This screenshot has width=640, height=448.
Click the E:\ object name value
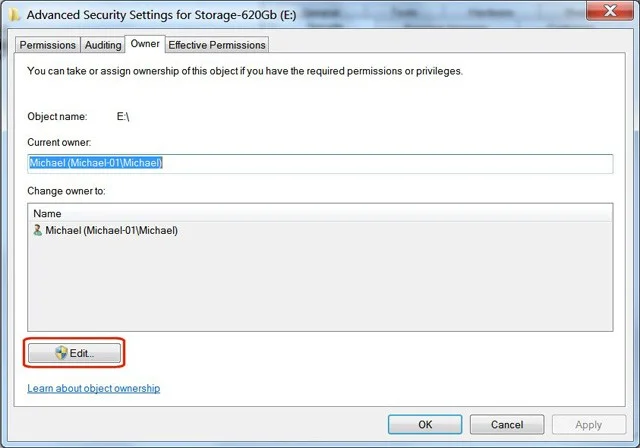click(x=123, y=117)
